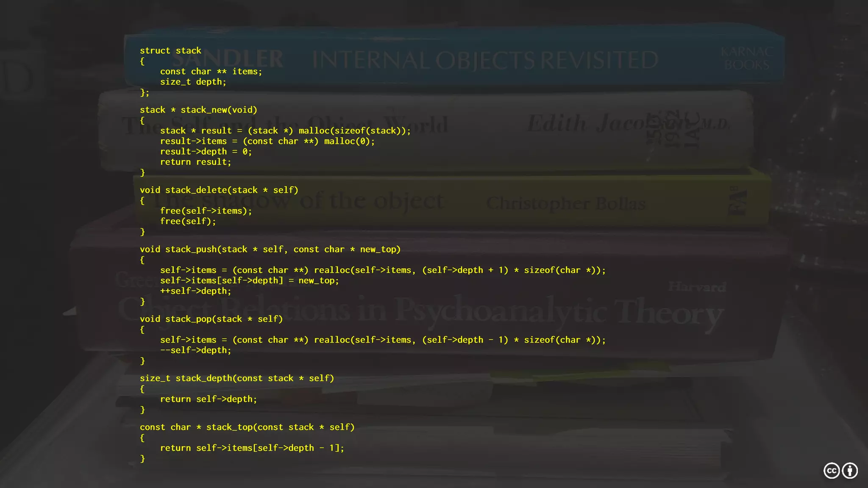The width and height of the screenshot is (868, 488).
Task: Click the 'result->depth = 0;' line
Action: click(206, 152)
